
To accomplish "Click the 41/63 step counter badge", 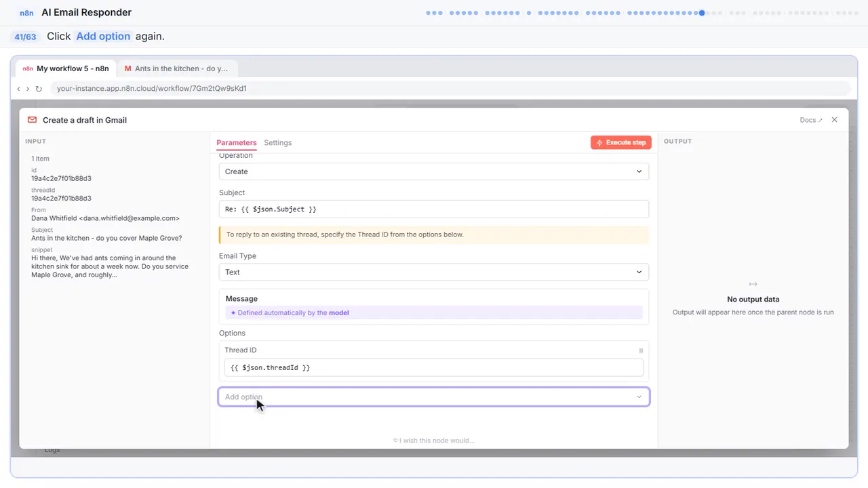I will click(25, 37).
